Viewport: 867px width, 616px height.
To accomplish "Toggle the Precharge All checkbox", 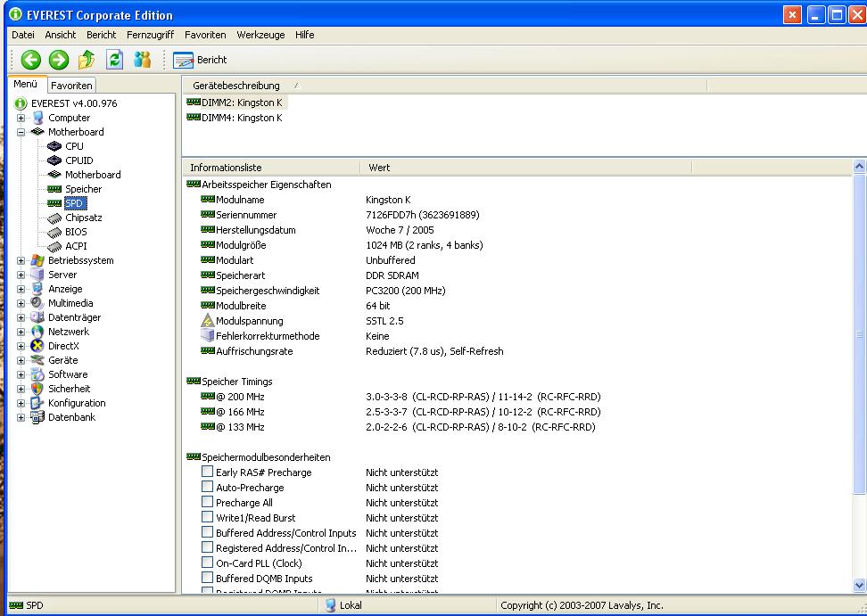I will point(207,502).
